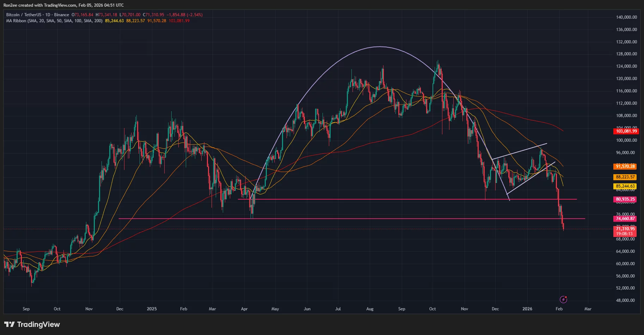Click the 2025 label on the time axis
This screenshot has height=335, width=644.
click(x=152, y=309)
